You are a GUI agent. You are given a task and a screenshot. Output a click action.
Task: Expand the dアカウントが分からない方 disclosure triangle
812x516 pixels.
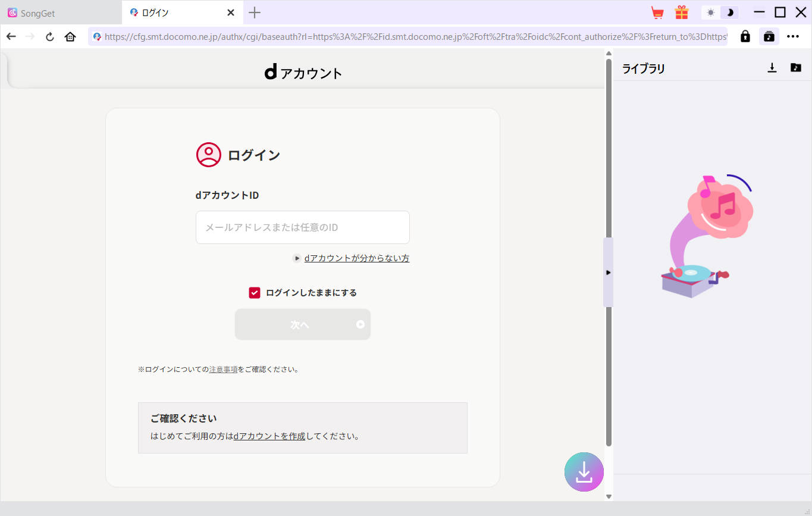[296, 258]
